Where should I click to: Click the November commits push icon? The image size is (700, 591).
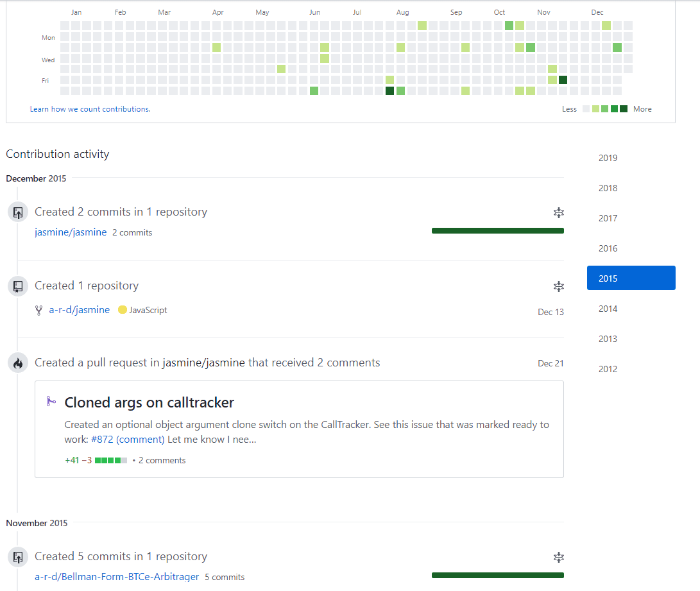(18, 557)
